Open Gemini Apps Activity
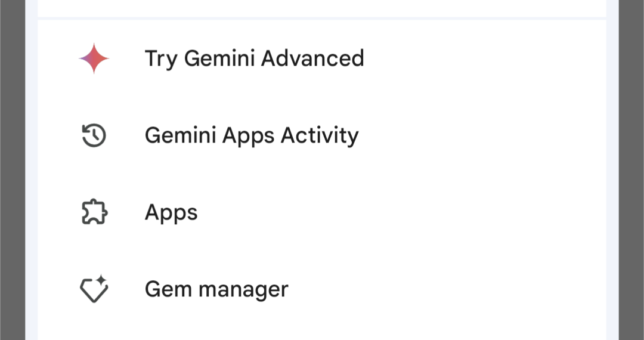This screenshot has width=644, height=340. tap(322, 135)
